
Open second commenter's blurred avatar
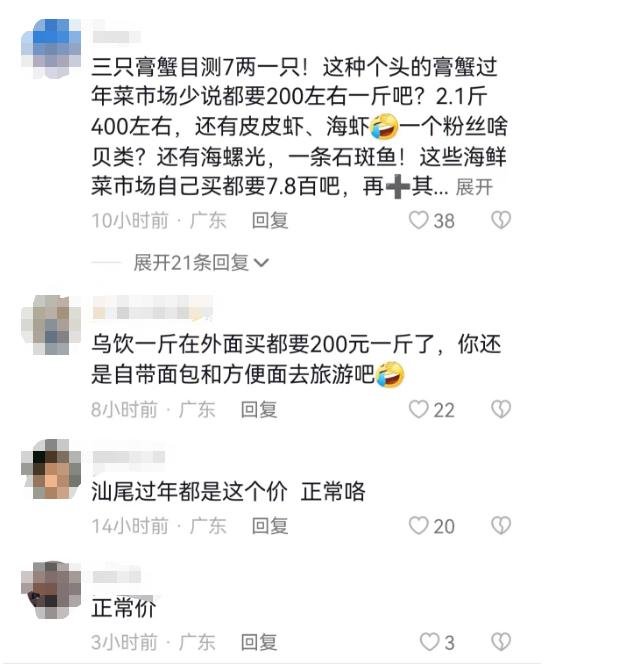pos(51,325)
